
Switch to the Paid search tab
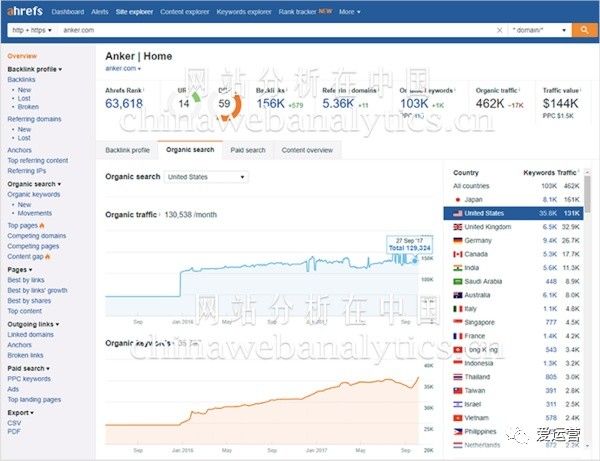[248, 150]
